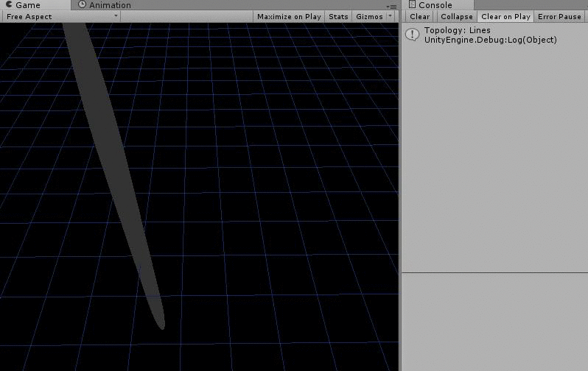Toggle the Stats overlay
Image resolution: width=588 pixels, height=371 pixels.
click(338, 16)
